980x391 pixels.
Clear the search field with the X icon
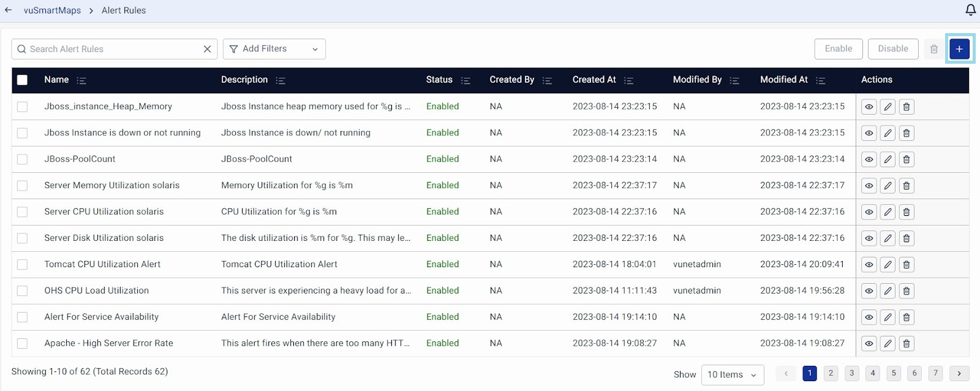coord(207,49)
